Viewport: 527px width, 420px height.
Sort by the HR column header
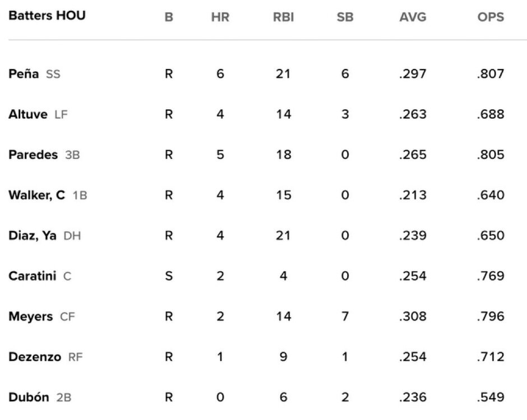(x=220, y=17)
